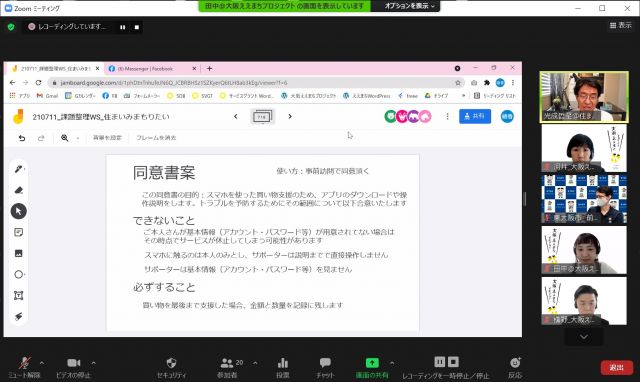The image size is (640, 382).
Task: Open the zoom level dropdown arrow
Action: 78,138
